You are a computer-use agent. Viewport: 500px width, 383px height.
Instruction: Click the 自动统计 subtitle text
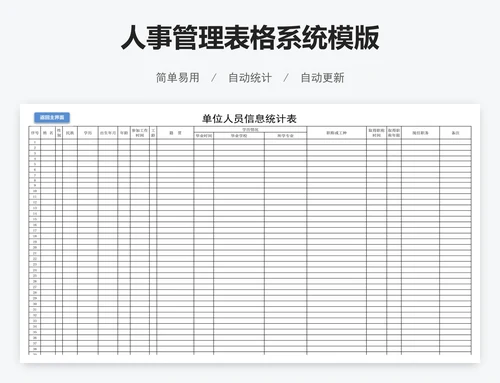coord(250,78)
